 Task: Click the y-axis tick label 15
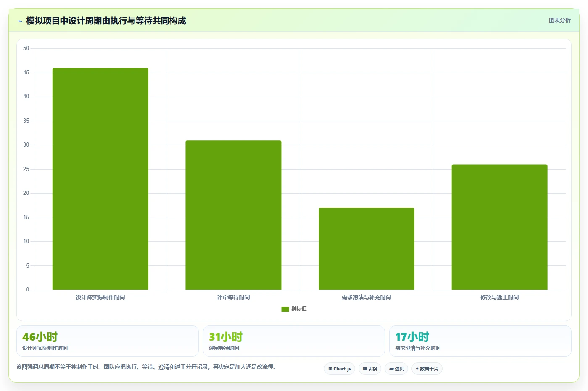[x=26, y=218]
